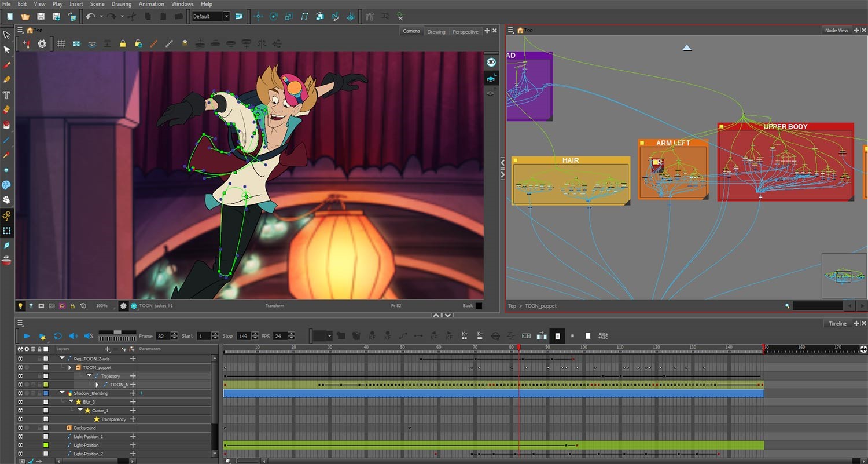Screen dimensions: 868x464
Task: Select the Brush tool
Action: pyautogui.click(x=7, y=64)
